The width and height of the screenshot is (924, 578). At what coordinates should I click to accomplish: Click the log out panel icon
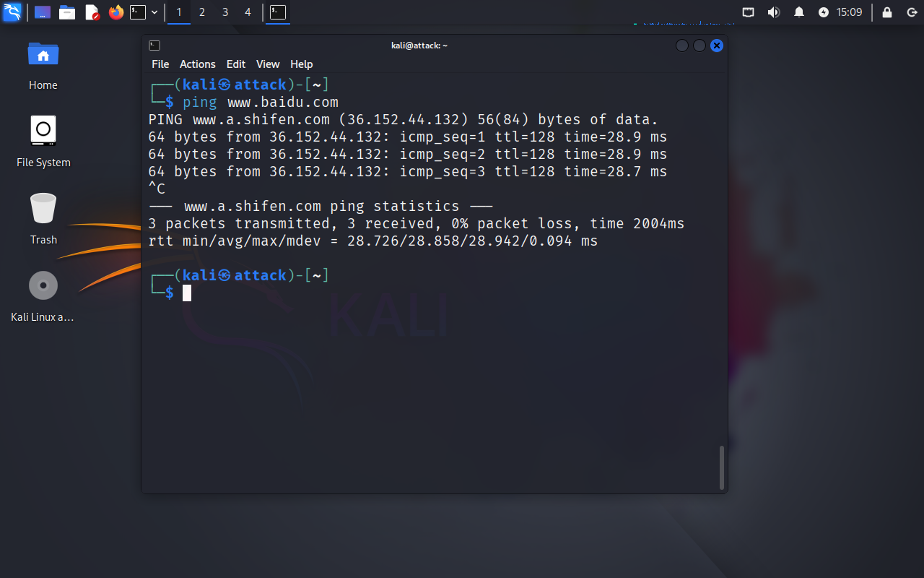[911, 12]
